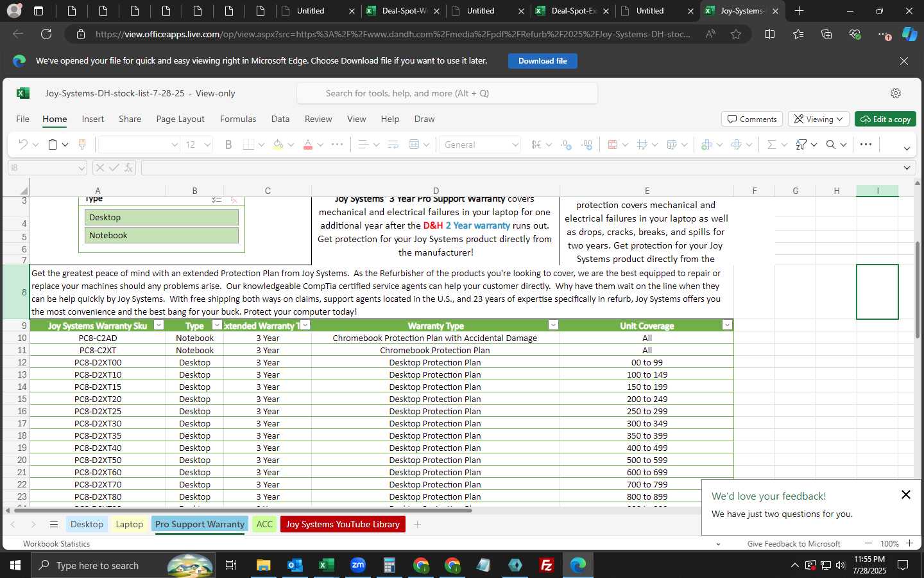924x578 pixels.
Task: Click the Sort and Filter icon
Action: pos(801,144)
